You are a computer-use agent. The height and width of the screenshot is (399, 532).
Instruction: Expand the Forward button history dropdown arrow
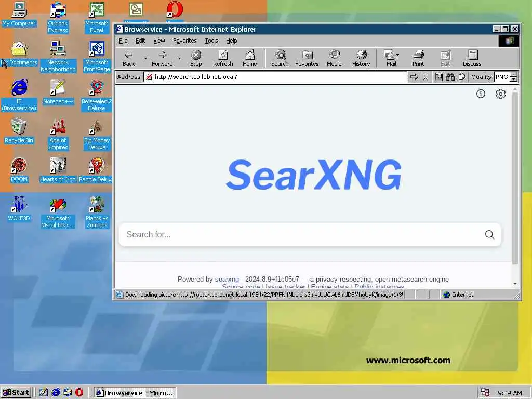pyautogui.click(x=179, y=58)
